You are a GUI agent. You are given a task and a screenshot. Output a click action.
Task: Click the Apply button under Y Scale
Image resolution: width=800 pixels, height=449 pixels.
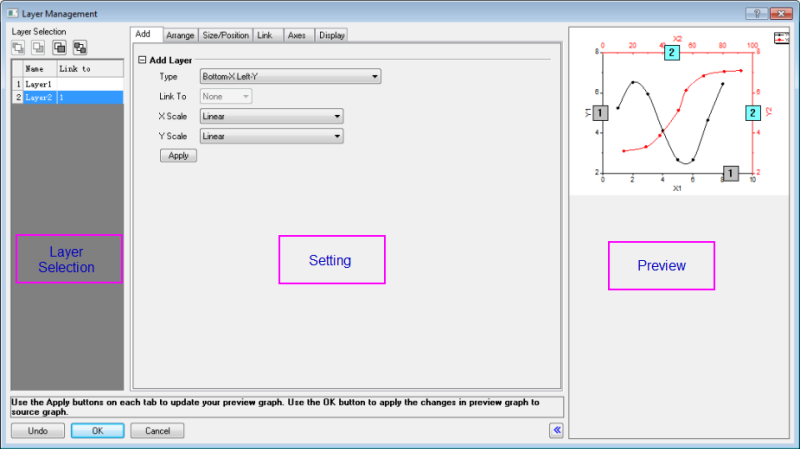point(179,156)
